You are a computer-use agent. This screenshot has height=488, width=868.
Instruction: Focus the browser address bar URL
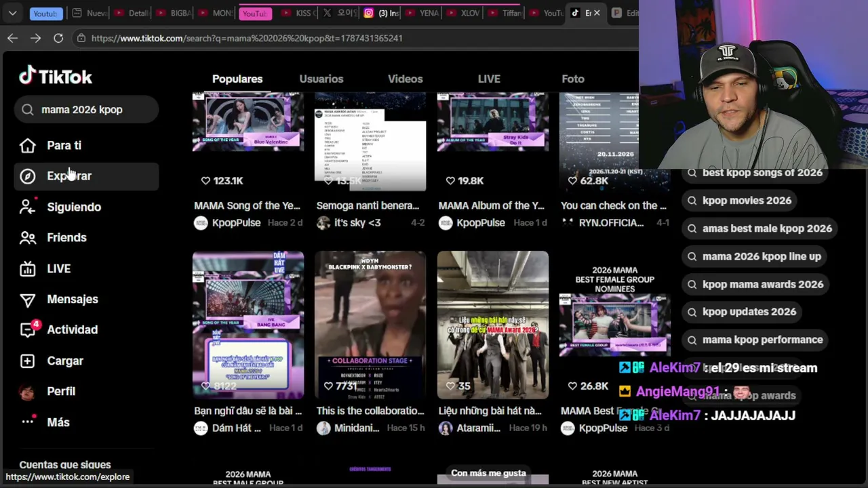click(247, 38)
